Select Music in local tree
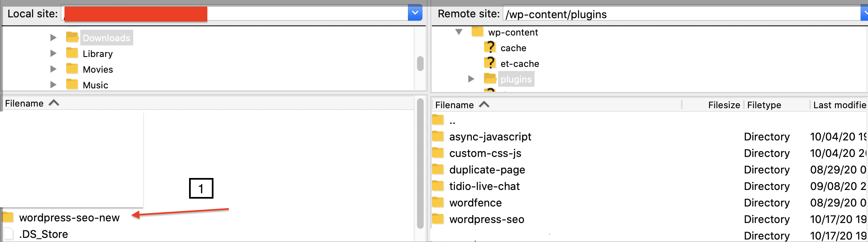Screen dimensions: 868x242 (95, 85)
